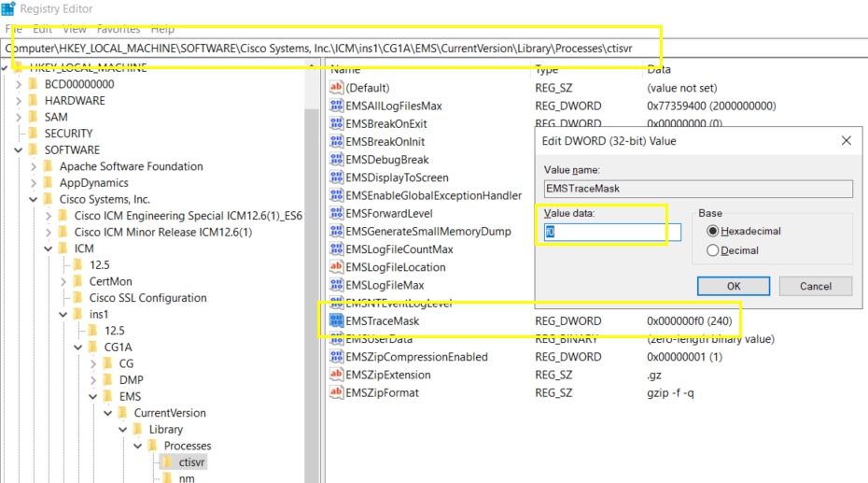868x483 pixels.
Task: Collapse the ins1 key
Action: (63, 314)
